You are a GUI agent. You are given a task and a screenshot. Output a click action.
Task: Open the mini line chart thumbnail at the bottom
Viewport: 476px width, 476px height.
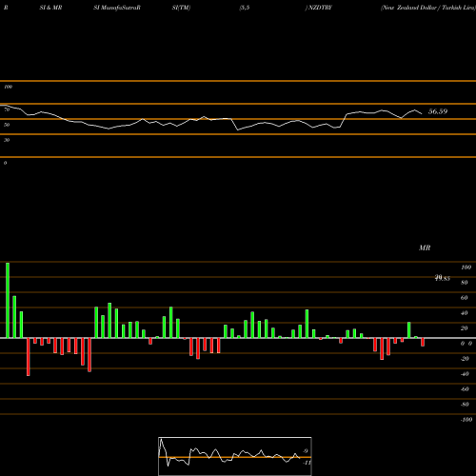pos(235,456)
